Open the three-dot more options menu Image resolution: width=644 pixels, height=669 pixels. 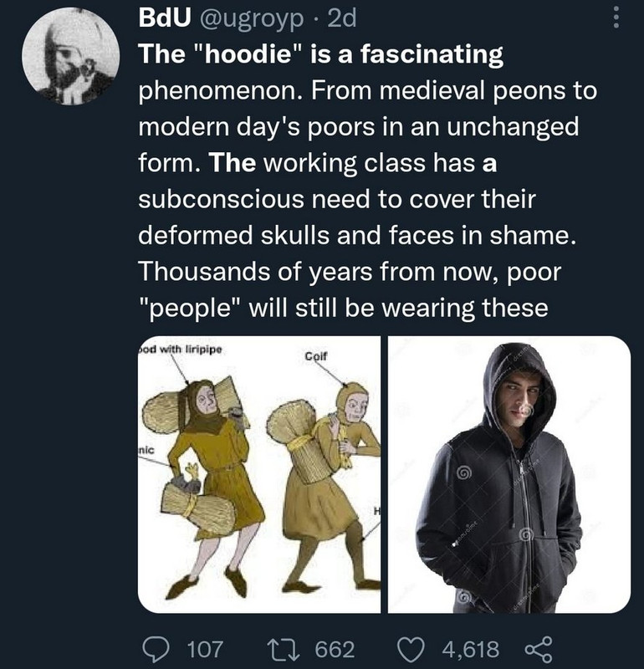(616, 19)
